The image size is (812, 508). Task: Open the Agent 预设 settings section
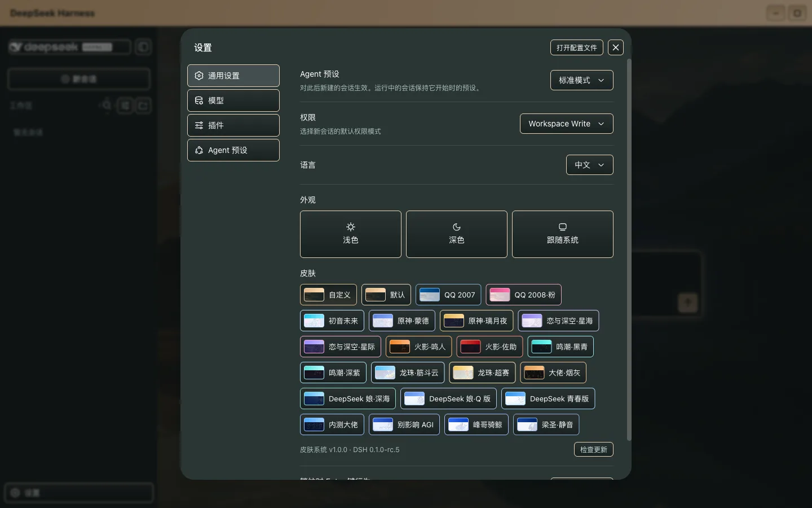tap(233, 150)
